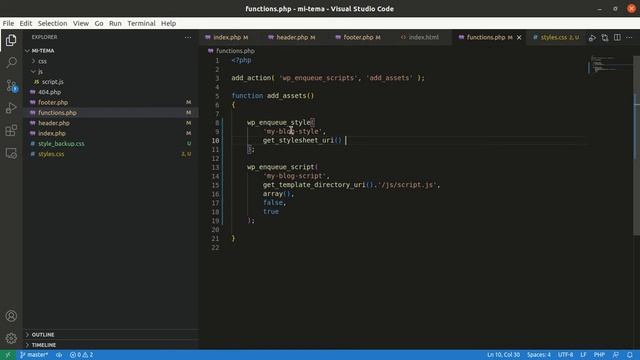Click the master branch status item

pyautogui.click(x=34, y=355)
